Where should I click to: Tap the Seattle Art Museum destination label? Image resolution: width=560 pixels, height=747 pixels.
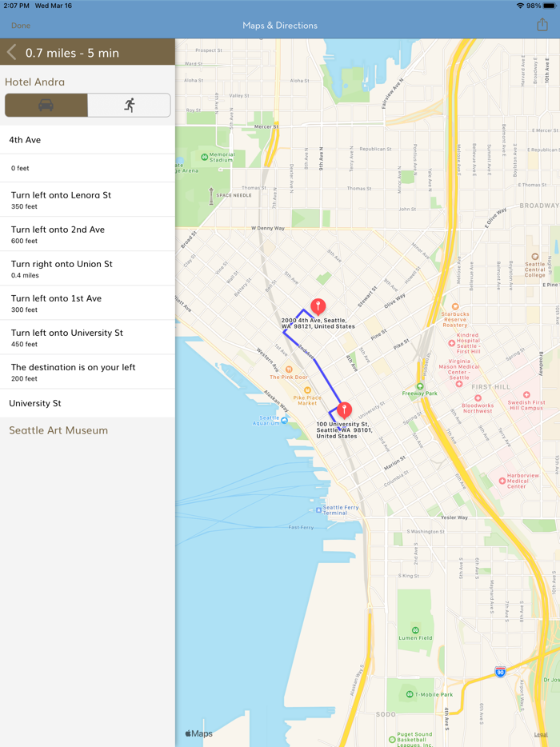(58, 430)
